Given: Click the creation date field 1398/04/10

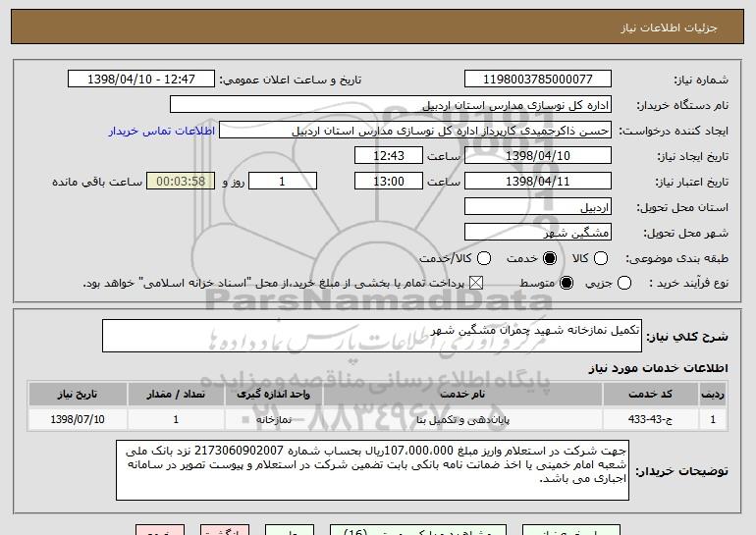Looking at the screenshot, I should (x=538, y=156).
